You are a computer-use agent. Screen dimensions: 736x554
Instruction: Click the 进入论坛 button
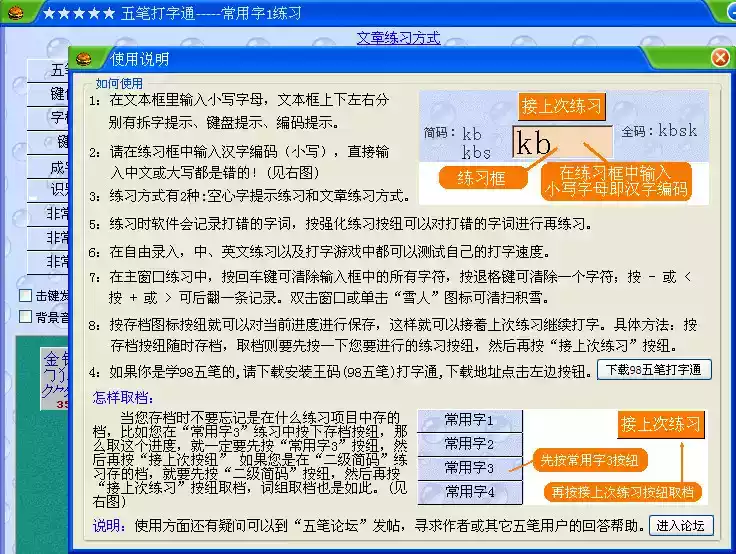pyautogui.click(x=681, y=526)
